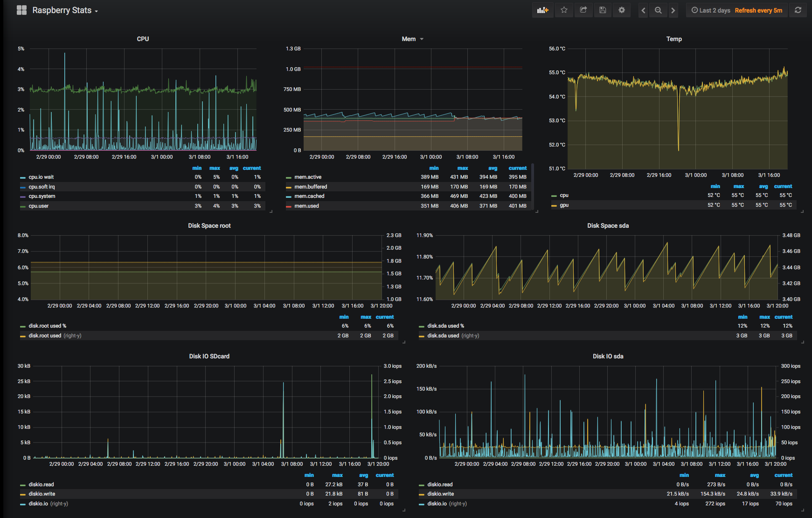
Task: Click the gpu legend color swatch
Action: [x=554, y=206]
